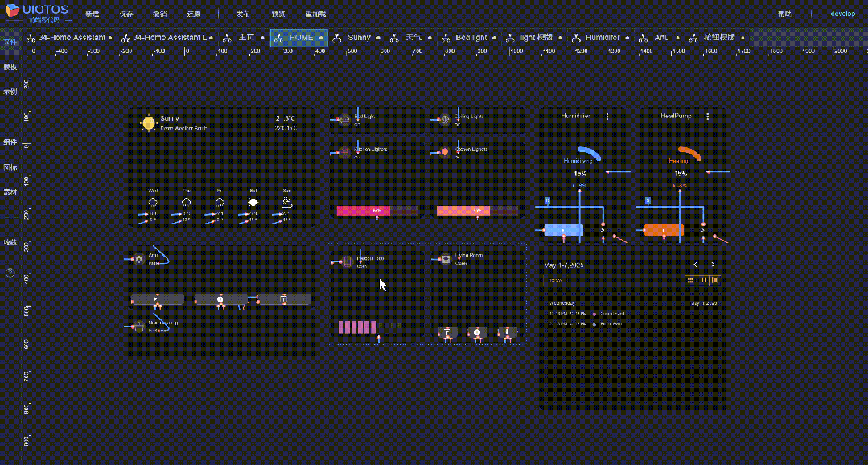Select the Thu rainy weather icon
Viewport: 868px width, 465px height.
pyautogui.click(x=187, y=202)
